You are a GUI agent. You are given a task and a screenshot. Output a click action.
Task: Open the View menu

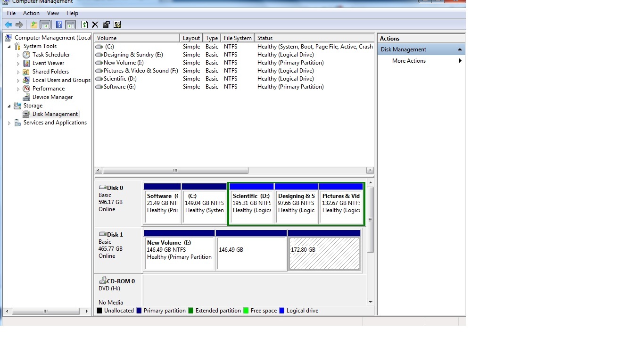(x=53, y=13)
